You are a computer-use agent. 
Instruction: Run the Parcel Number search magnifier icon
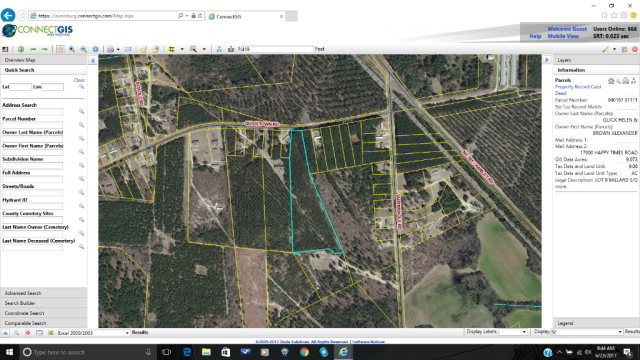(81, 124)
